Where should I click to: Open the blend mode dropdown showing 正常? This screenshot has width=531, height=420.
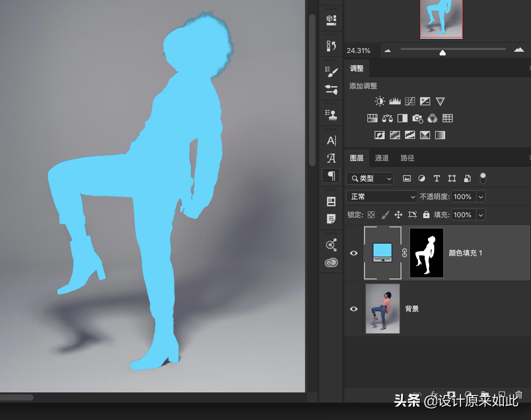pyautogui.click(x=381, y=197)
